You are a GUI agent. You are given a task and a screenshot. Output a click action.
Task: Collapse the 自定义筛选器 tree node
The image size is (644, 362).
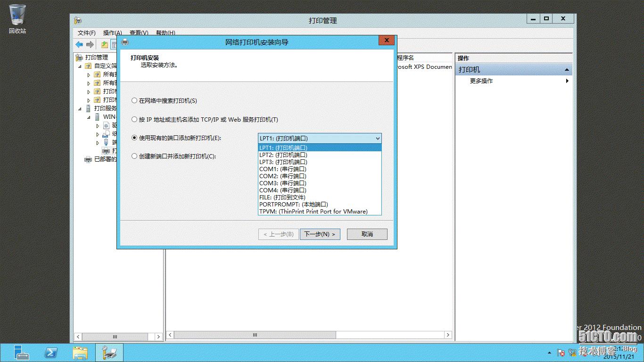pos(81,66)
